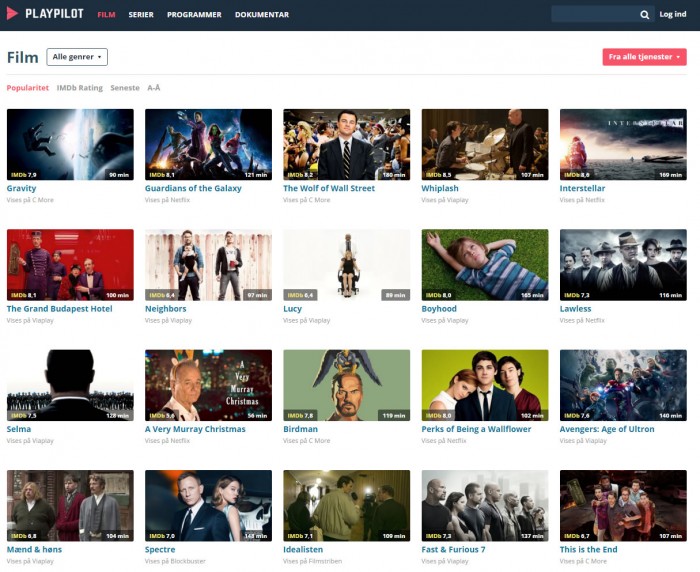Sort films by IMDb Rating
Image resolution: width=700 pixels, height=572 pixels.
pyautogui.click(x=80, y=88)
